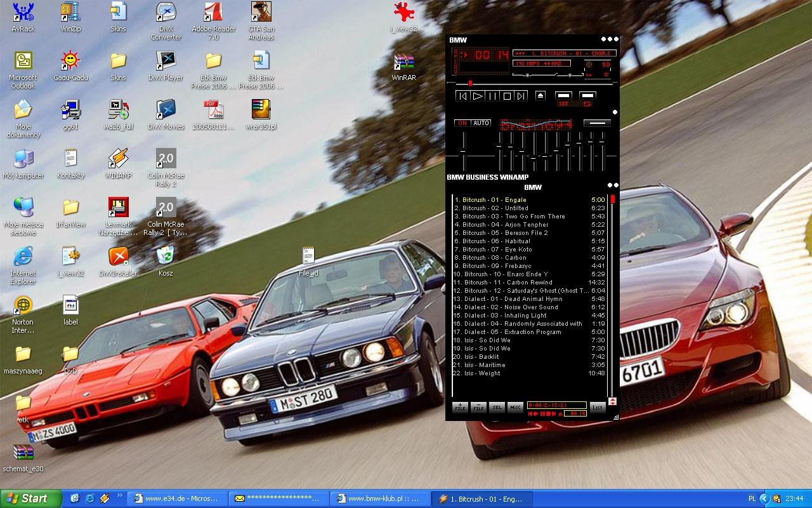Open the File_id desktop text file
Image resolution: width=812 pixels, height=508 pixels.
coord(308,262)
